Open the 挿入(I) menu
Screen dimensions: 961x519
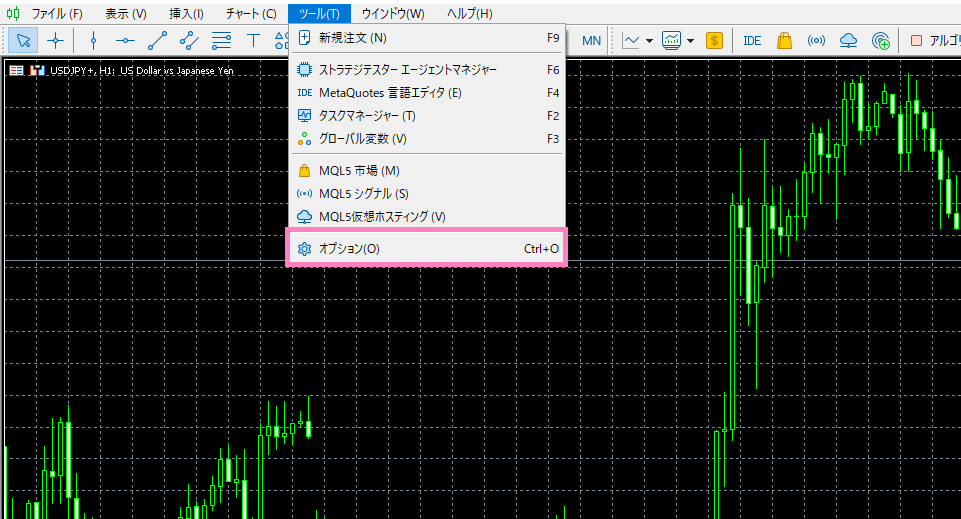point(186,13)
